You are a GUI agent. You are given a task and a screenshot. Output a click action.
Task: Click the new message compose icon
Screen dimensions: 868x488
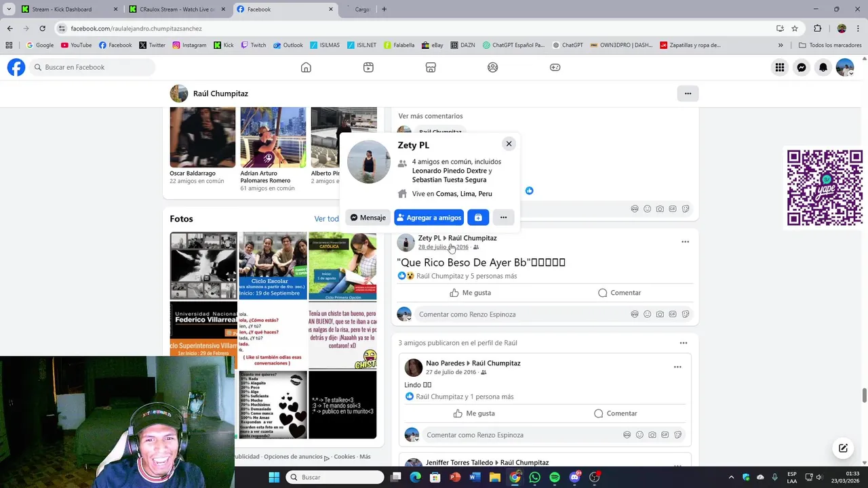coord(843,448)
